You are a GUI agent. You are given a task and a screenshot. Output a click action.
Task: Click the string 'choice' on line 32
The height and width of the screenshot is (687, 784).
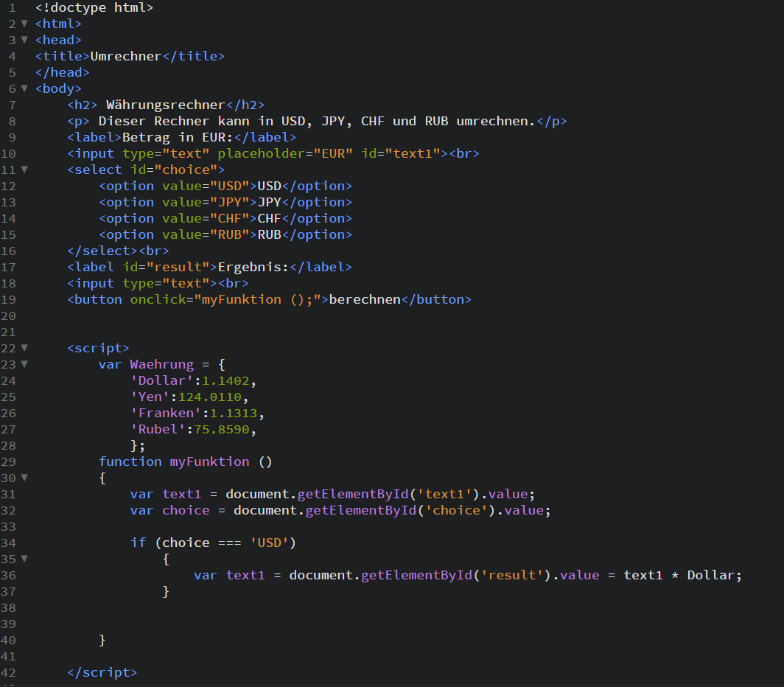pos(457,510)
